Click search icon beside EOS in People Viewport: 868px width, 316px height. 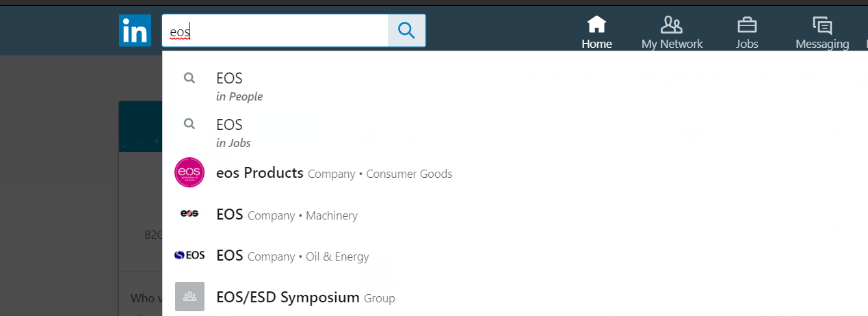[189, 78]
